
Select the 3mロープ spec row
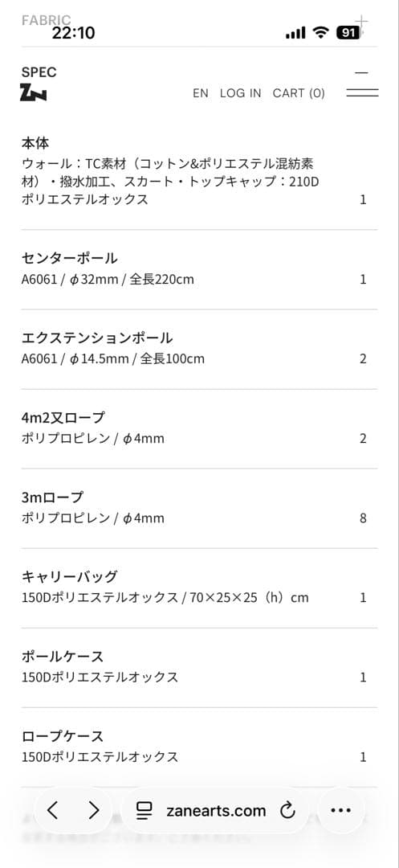coord(199,508)
